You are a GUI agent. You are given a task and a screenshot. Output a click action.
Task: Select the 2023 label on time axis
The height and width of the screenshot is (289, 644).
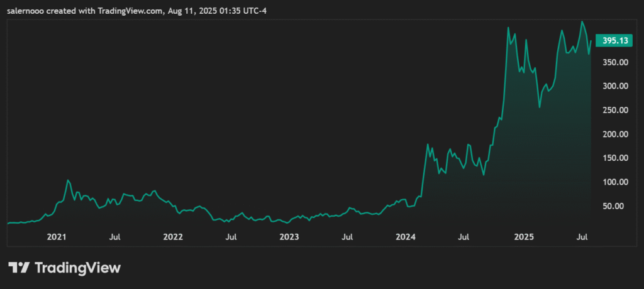click(x=289, y=237)
